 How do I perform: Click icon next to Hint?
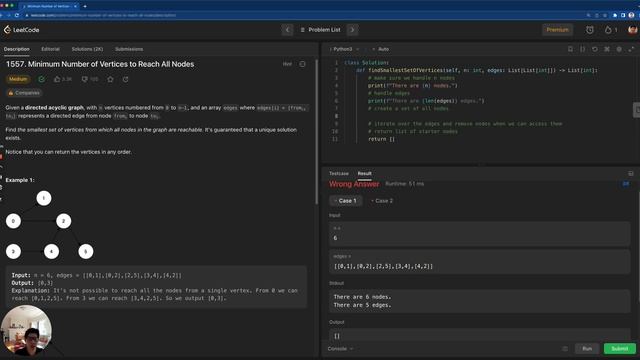[x=302, y=64]
